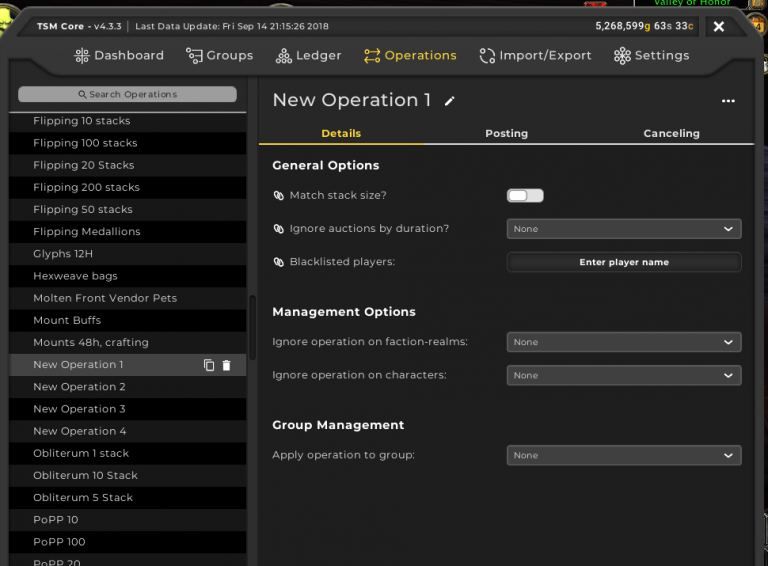Duplicate New Operation 1 with copy icon
Image resolution: width=768 pixels, height=566 pixels.
pyautogui.click(x=209, y=365)
